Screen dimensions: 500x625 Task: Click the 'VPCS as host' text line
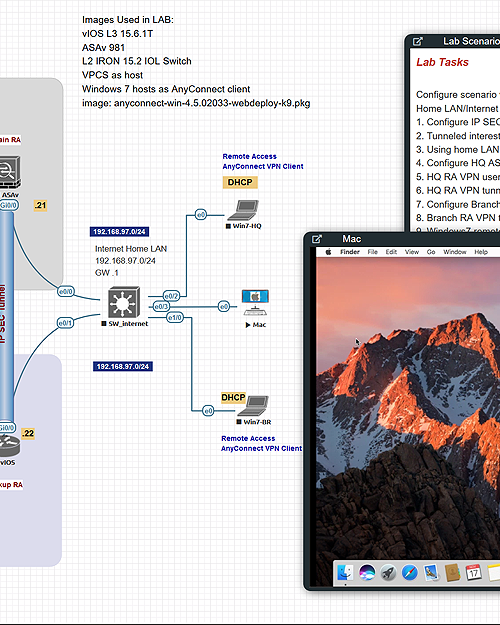pos(112,75)
